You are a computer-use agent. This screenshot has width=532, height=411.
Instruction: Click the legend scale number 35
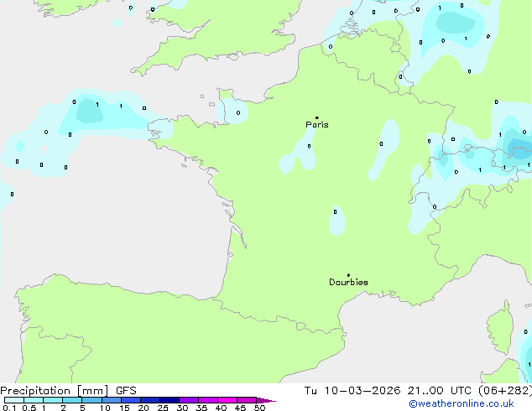[201, 408]
